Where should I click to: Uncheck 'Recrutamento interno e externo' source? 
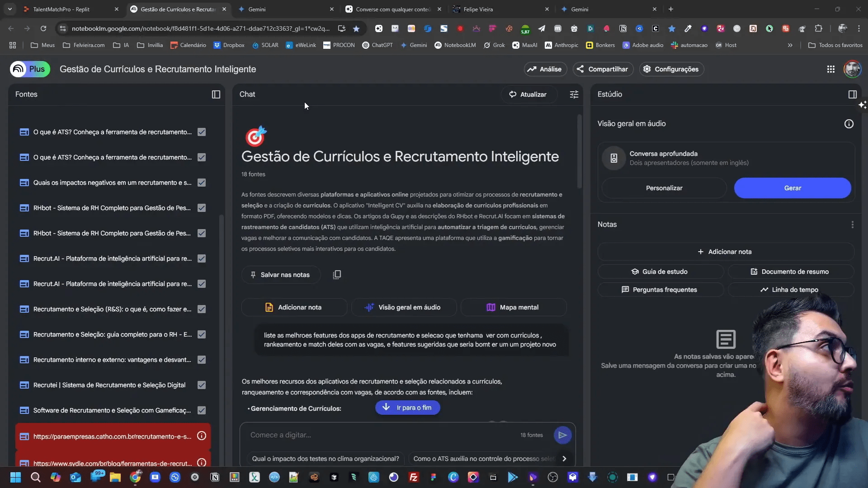pyautogui.click(x=202, y=360)
